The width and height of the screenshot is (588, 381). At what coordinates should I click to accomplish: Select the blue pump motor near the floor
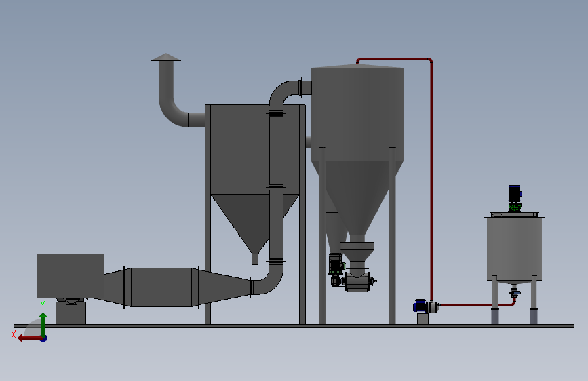pyautogui.click(x=420, y=306)
